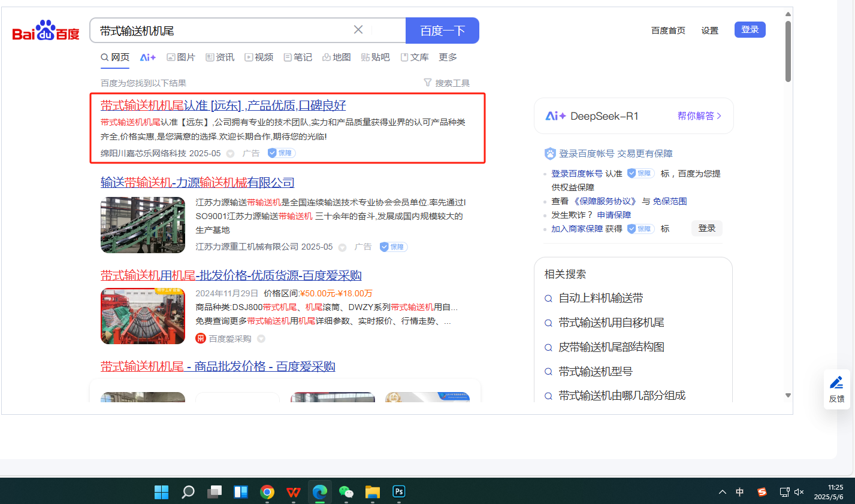Open WeChat from the taskbar
The image size is (855, 504).
(x=346, y=492)
